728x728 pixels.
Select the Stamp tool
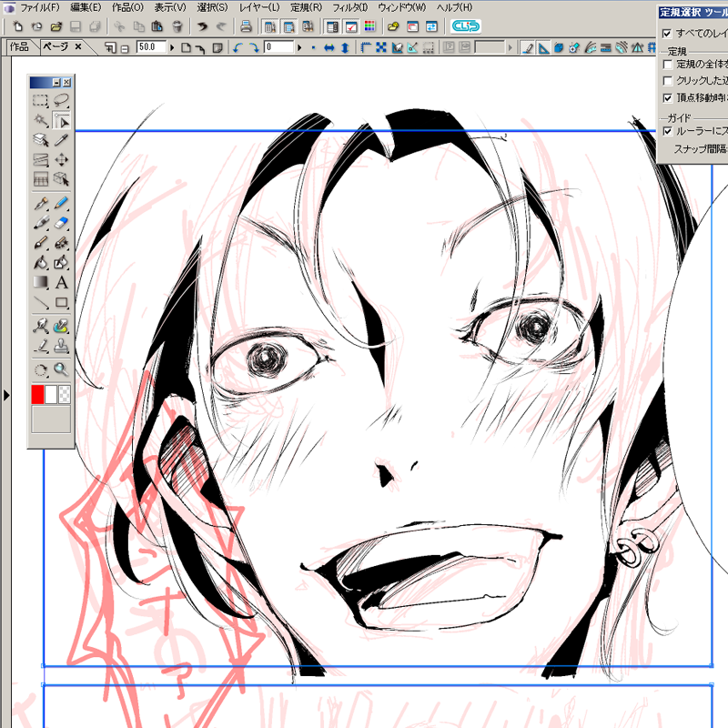tap(61, 346)
